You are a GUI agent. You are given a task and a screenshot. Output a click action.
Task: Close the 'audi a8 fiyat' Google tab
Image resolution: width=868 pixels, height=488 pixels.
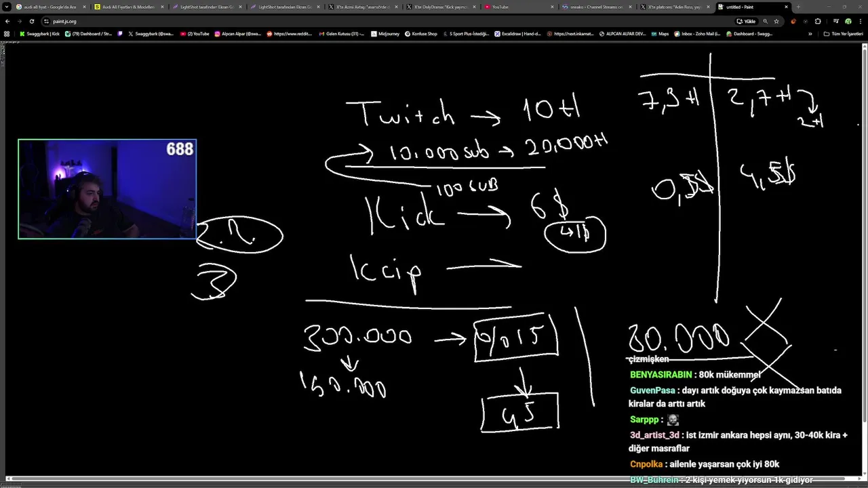click(84, 7)
